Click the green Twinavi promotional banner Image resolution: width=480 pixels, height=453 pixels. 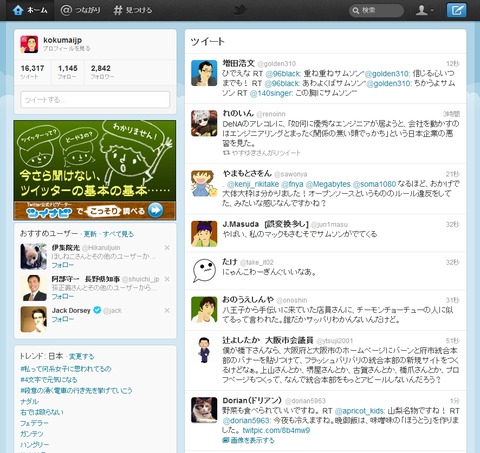(x=95, y=170)
